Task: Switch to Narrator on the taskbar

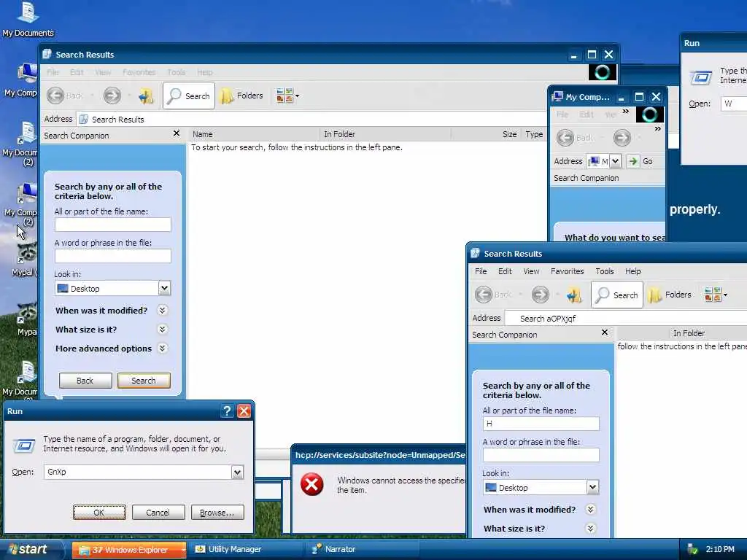Action: 362,550
